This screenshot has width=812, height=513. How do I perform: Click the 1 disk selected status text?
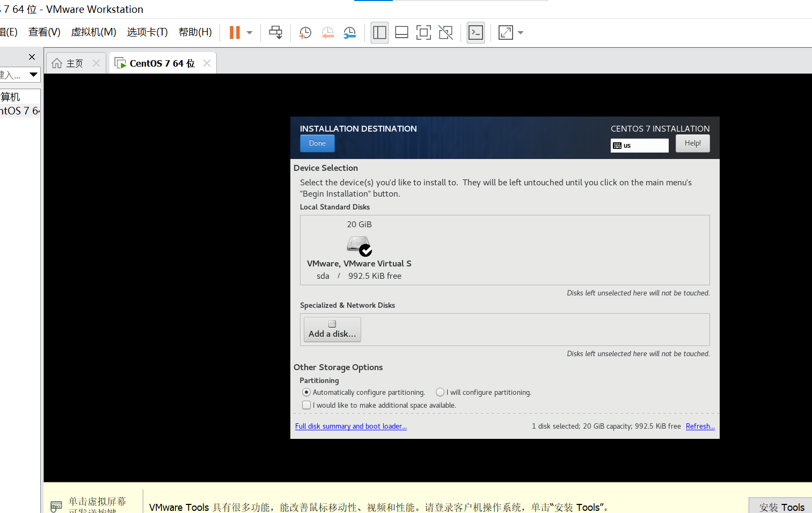pyautogui.click(x=606, y=427)
